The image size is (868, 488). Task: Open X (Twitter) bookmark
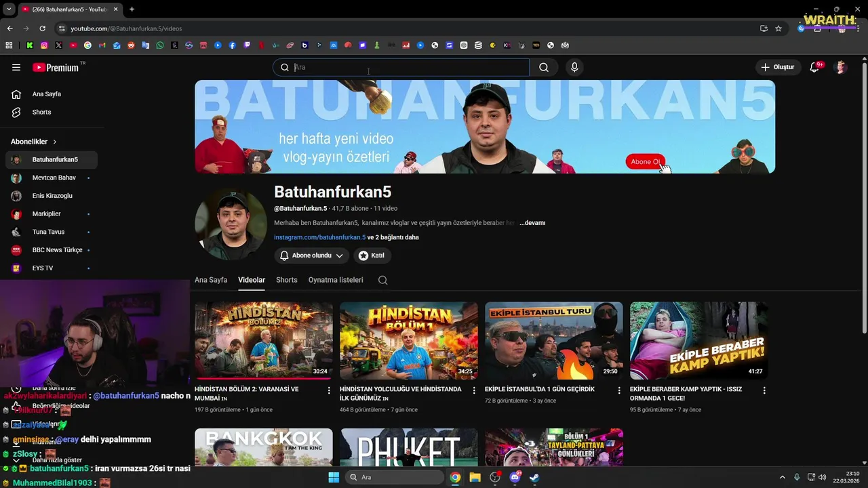pos(58,45)
